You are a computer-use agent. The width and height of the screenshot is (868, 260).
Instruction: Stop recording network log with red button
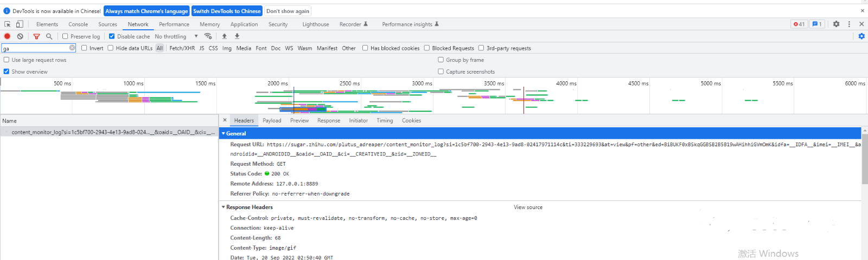pos(8,36)
